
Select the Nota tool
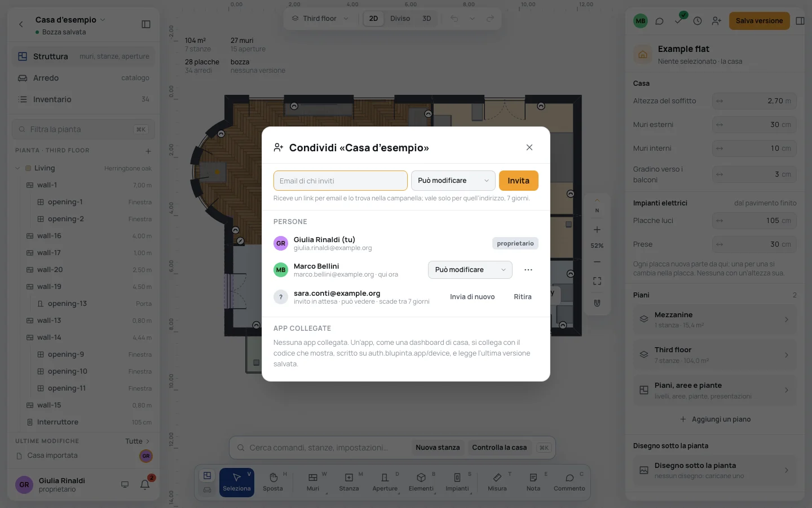click(x=533, y=483)
